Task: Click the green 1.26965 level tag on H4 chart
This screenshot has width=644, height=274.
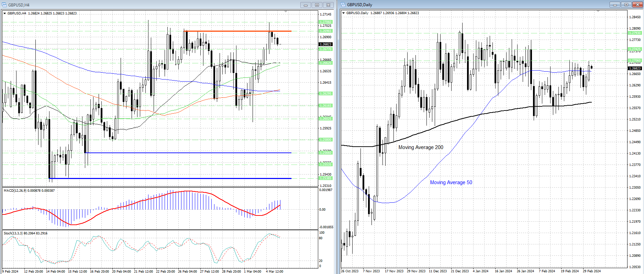Action: (325, 31)
